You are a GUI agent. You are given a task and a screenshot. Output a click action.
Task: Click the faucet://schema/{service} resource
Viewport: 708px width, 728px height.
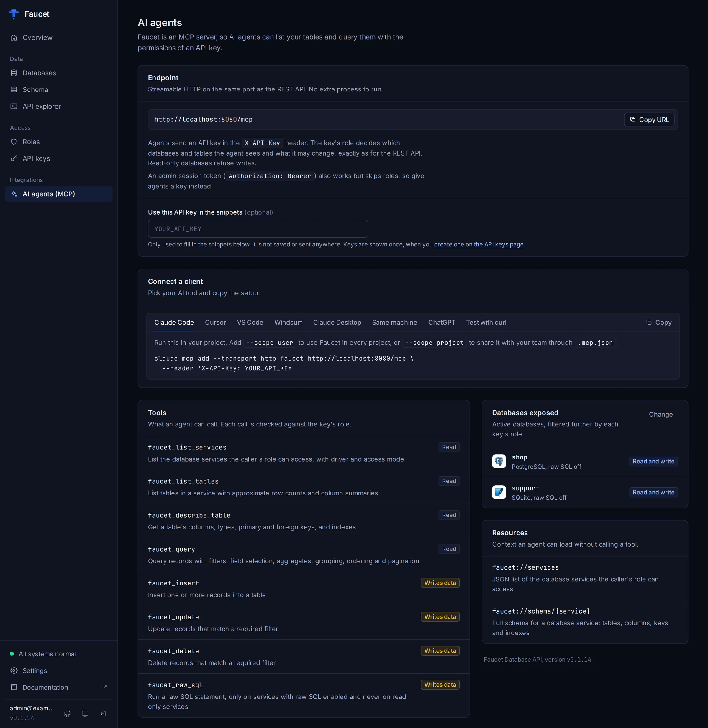tap(541, 611)
